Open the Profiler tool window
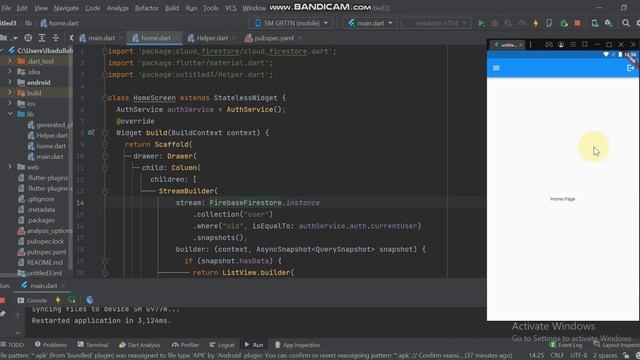This screenshot has height=360, width=640. [x=185, y=345]
